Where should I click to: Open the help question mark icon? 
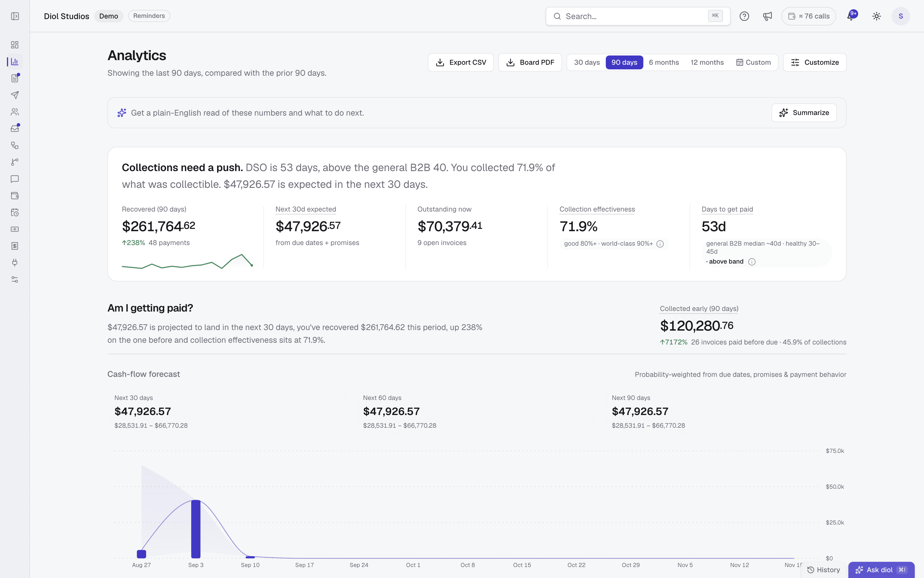point(744,16)
